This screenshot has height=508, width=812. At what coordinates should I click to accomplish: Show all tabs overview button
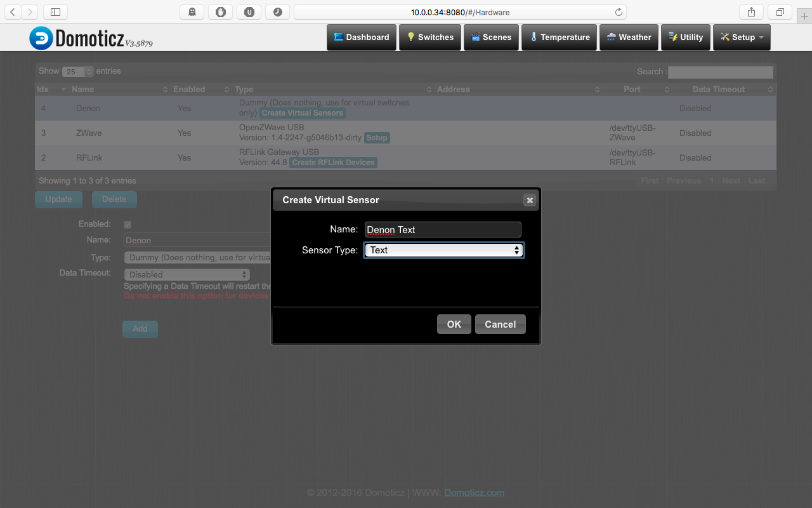(x=780, y=12)
